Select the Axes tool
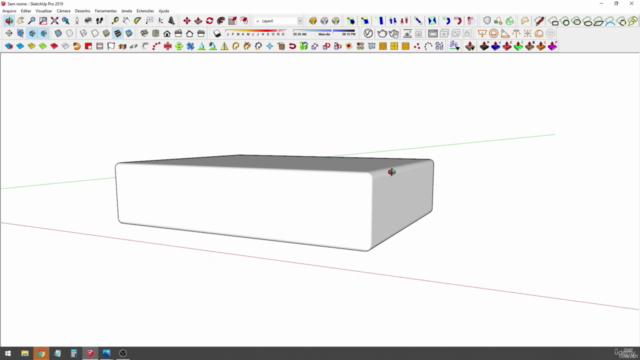 pyautogui.click(x=161, y=21)
